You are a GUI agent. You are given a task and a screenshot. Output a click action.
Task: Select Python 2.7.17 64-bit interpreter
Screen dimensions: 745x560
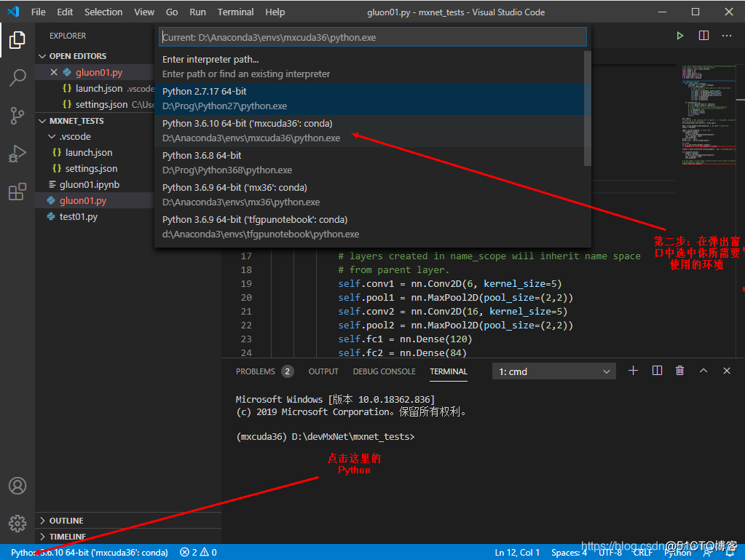(x=369, y=99)
